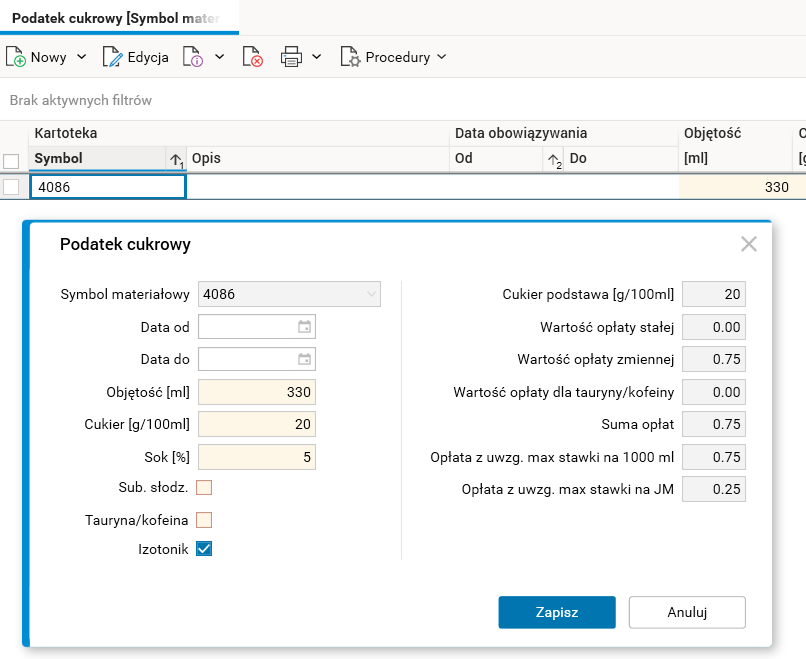Viewport: 806px width, 659px height.
Task: Click the printer icon
Action: click(x=291, y=57)
